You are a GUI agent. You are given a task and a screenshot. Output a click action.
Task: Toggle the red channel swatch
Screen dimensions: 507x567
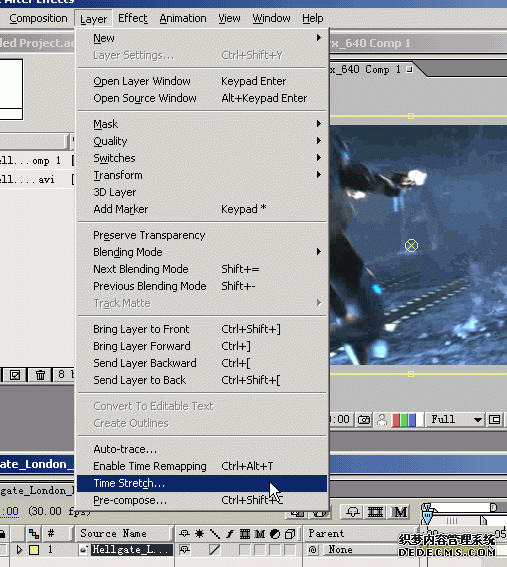point(396,420)
